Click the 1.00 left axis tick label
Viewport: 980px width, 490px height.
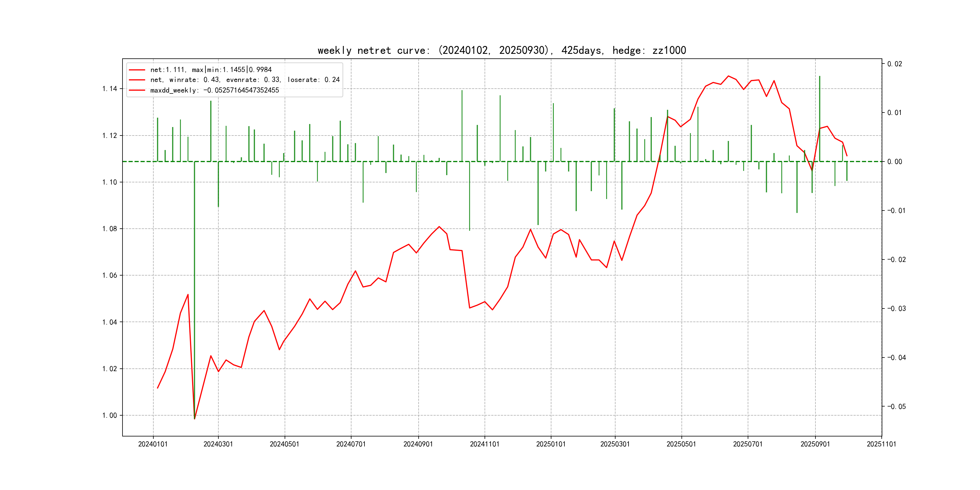[109, 415]
